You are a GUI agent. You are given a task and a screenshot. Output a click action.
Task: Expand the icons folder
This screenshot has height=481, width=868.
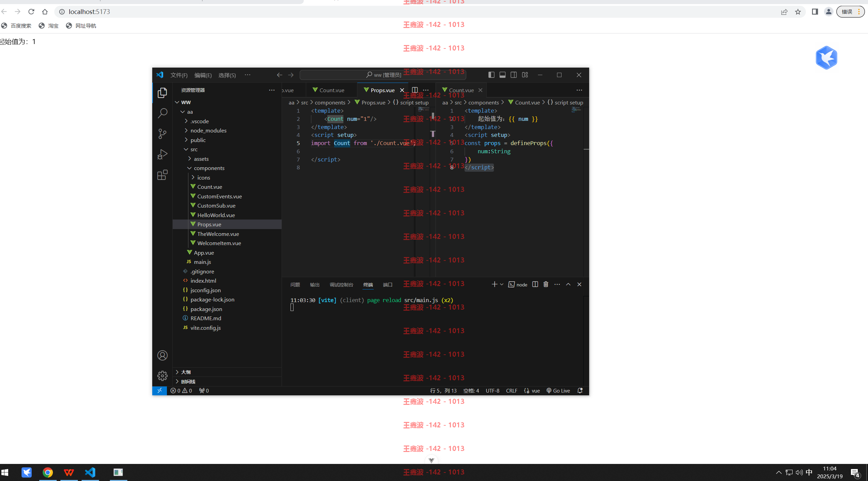[193, 178]
